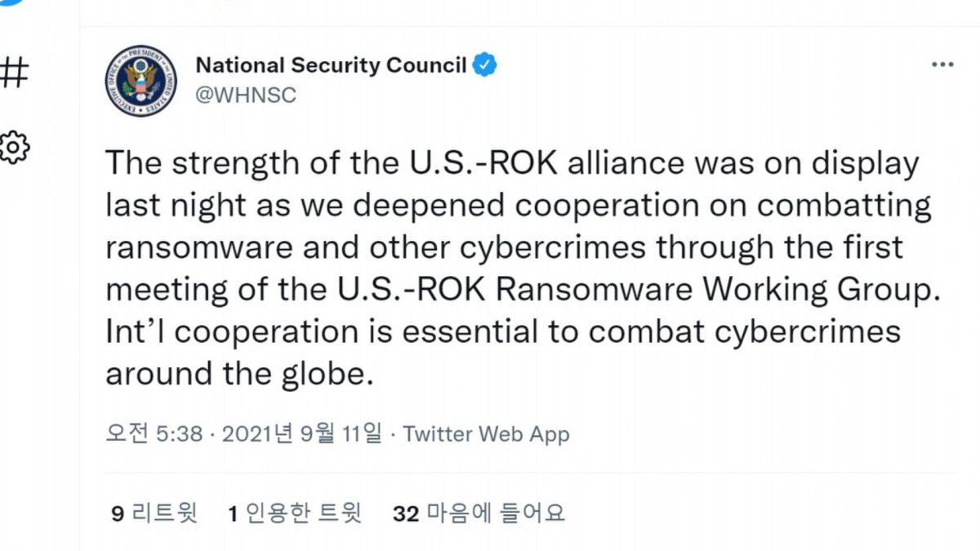This screenshot has width=980, height=551.
Task: View the 9 리트윗 retweets list
Action: point(154,513)
